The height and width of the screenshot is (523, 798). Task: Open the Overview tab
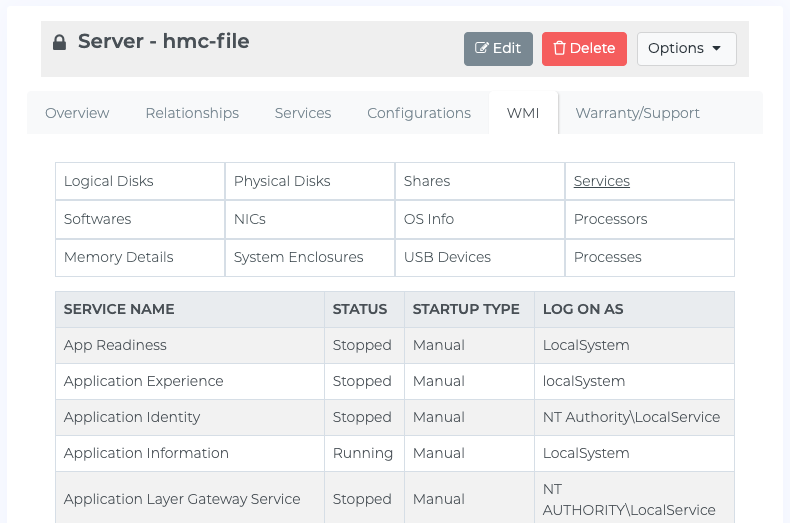point(77,113)
